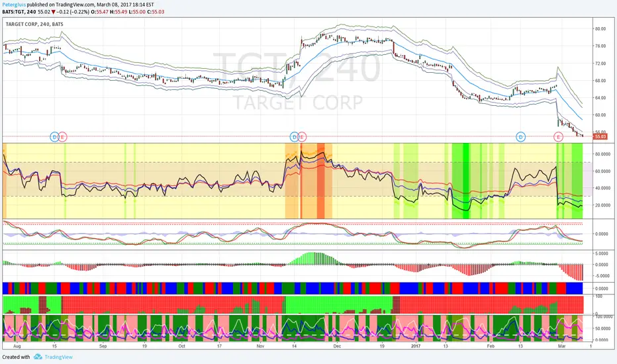
Task: Click the earnings E marker near Aug 15
Action: tap(63, 137)
